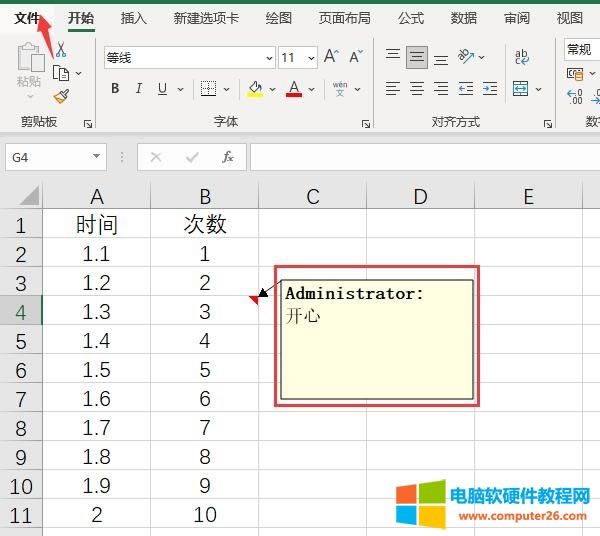Click the text orientation icon

pos(466,58)
